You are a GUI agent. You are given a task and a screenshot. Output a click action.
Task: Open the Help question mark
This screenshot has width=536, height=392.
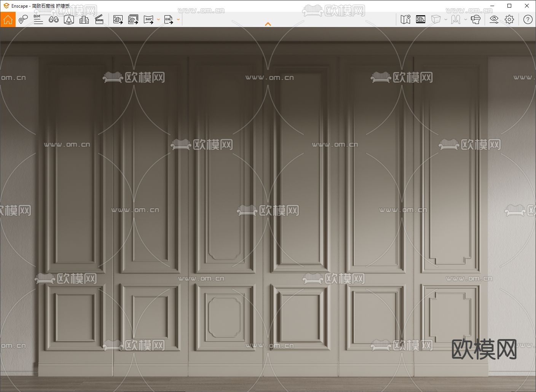(528, 19)
